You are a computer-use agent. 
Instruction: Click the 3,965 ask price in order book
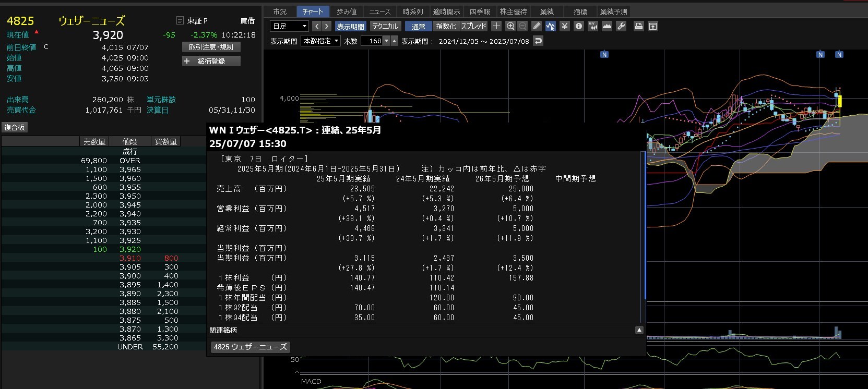[130, 169]
